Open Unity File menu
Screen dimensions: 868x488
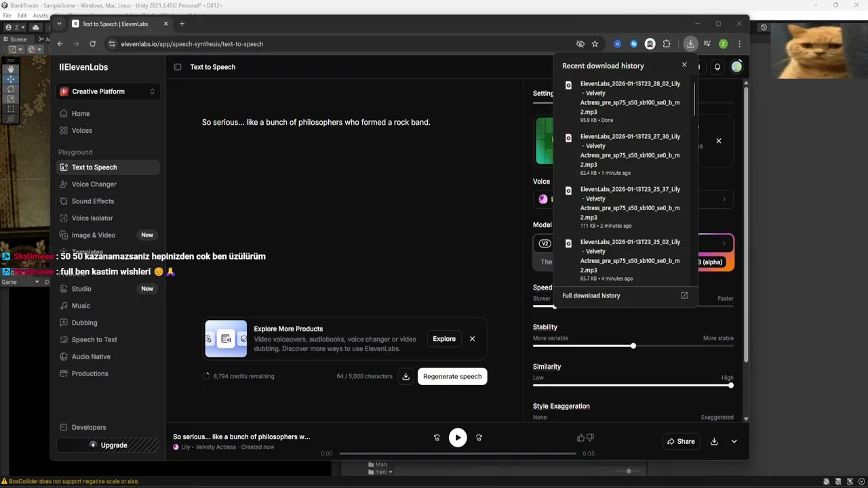pos(7,15)
